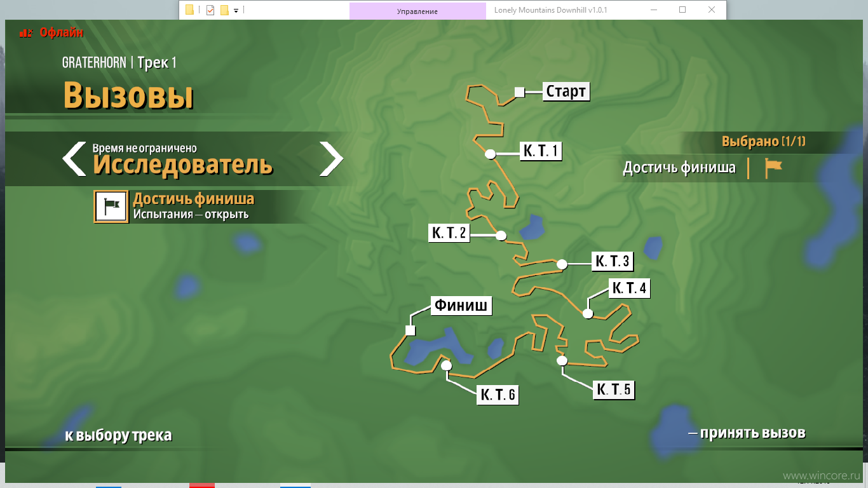Image resolution: width=868 pixels, height=488 pixels.
Task: Accept challenge via принять вызов
Action: pyautogui.click(x=748, y=433)
